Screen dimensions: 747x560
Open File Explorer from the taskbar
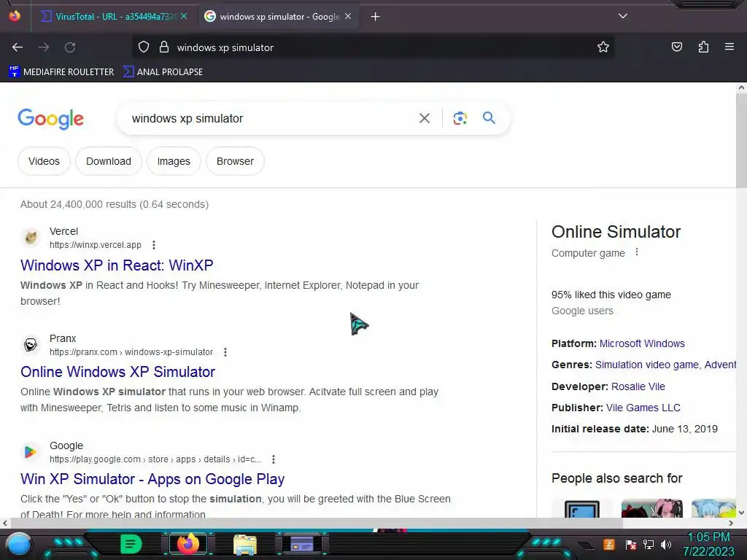245,544
